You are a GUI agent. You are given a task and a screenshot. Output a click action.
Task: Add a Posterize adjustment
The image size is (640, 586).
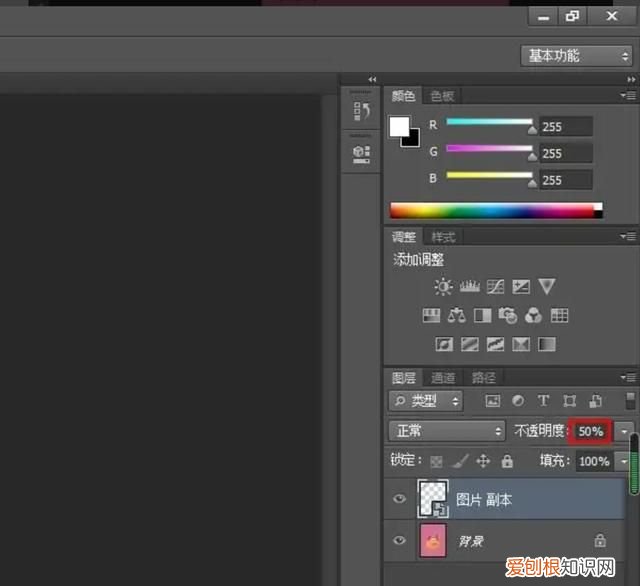(470, 344)
